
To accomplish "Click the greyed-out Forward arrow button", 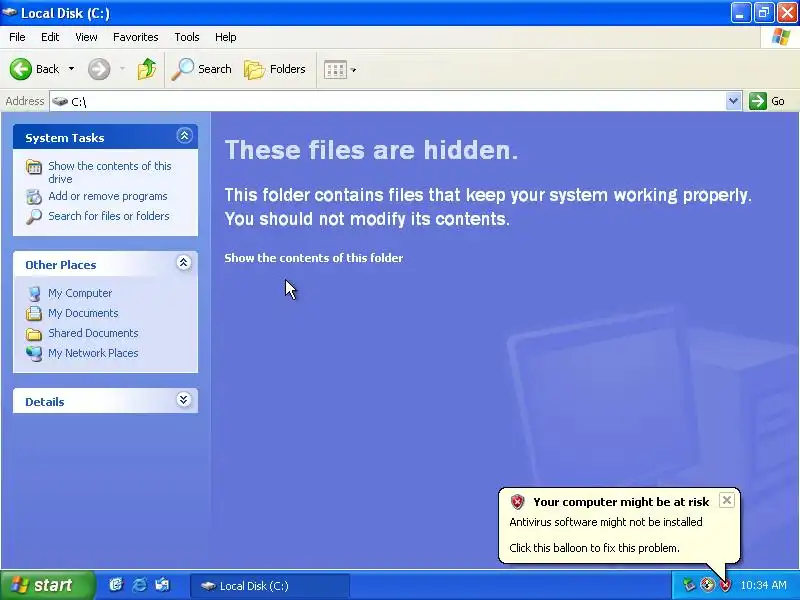I will [x=99, y=69].
